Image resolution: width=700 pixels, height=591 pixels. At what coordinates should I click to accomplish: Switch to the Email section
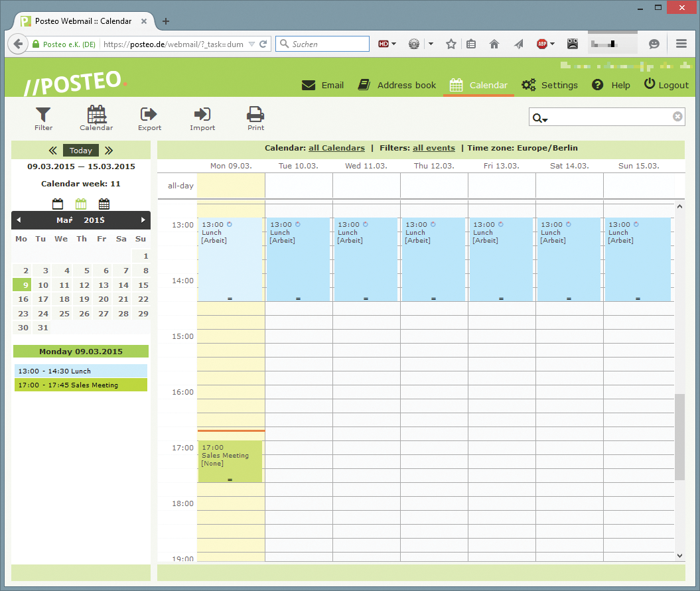point(322,85)
